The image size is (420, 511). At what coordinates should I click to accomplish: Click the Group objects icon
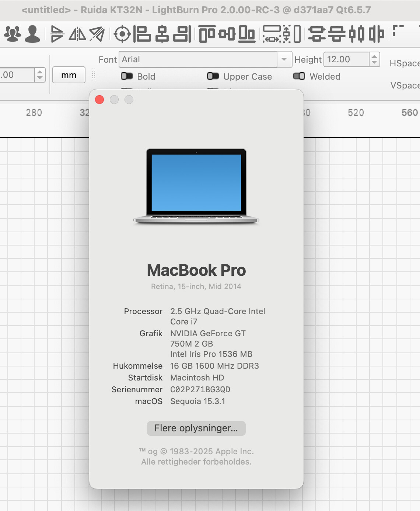click(x=13, y=34)
